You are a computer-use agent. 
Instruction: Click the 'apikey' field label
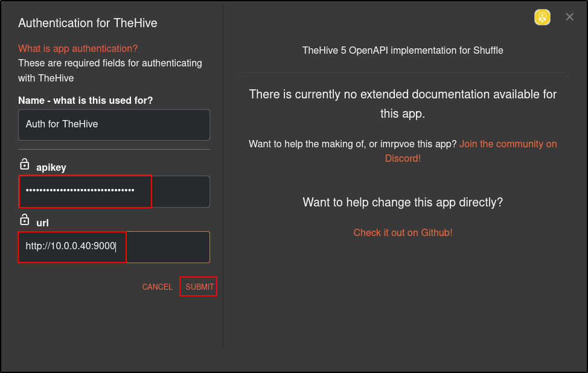(x=51, y=167)
